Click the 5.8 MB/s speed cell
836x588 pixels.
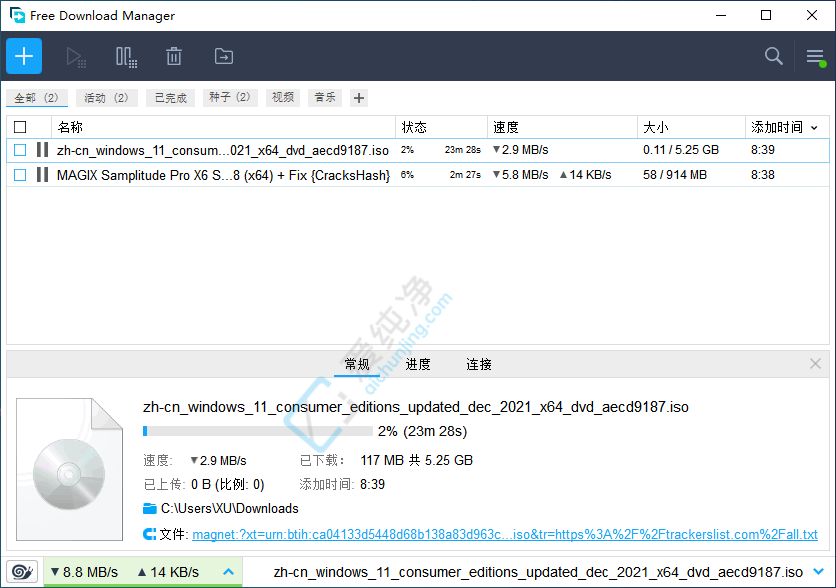click(520, 174)
